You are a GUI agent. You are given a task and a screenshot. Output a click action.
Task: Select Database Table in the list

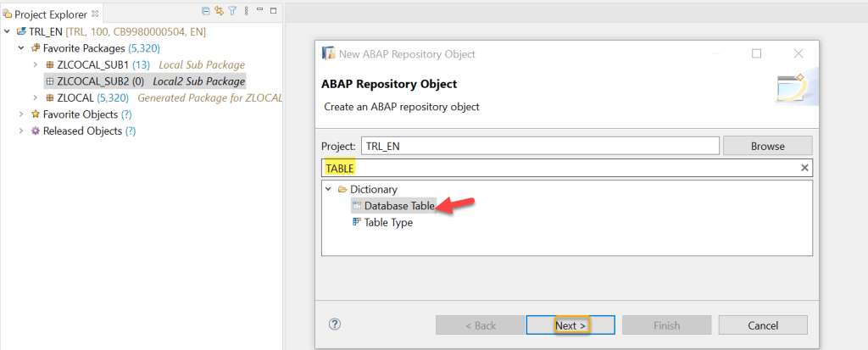coord(399,206)
